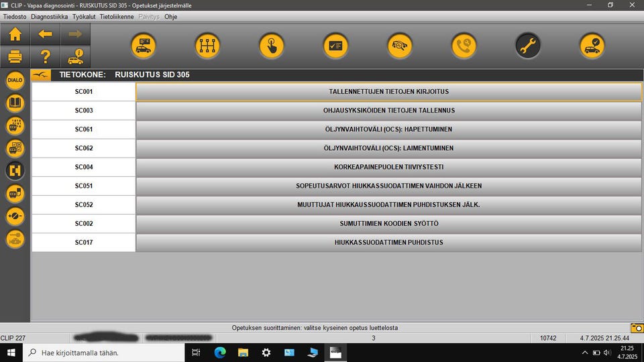Open the Tietoliikenne menu

coord(117,17)
